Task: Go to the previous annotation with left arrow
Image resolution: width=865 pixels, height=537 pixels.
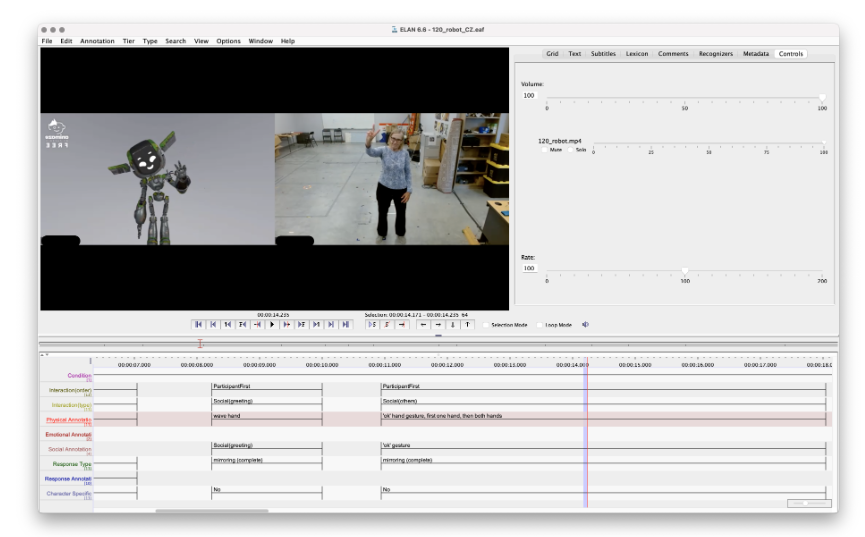Action: click(x=423, y=324)
